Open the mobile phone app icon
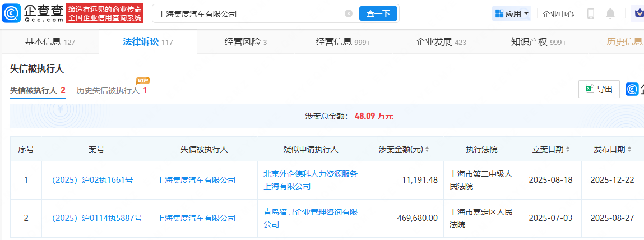Image resolution: width=644 pixels, height=240 pixels. coord(590,13)
